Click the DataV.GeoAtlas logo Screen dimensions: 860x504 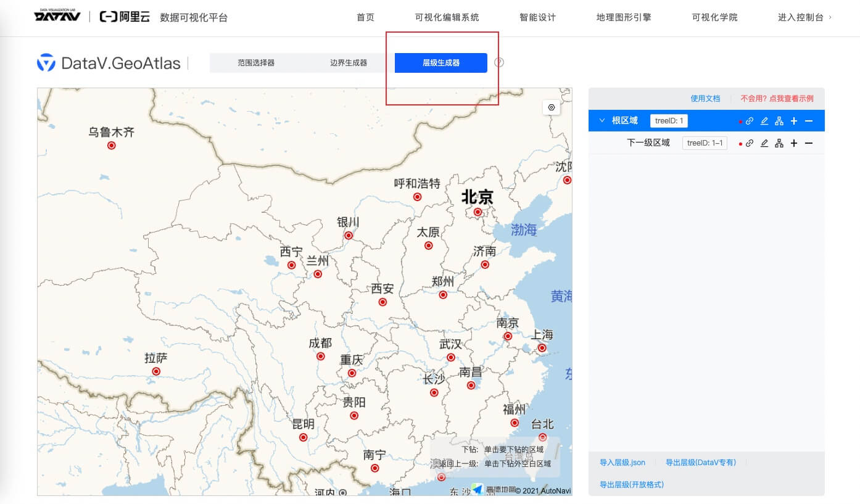tap(109, 63)
